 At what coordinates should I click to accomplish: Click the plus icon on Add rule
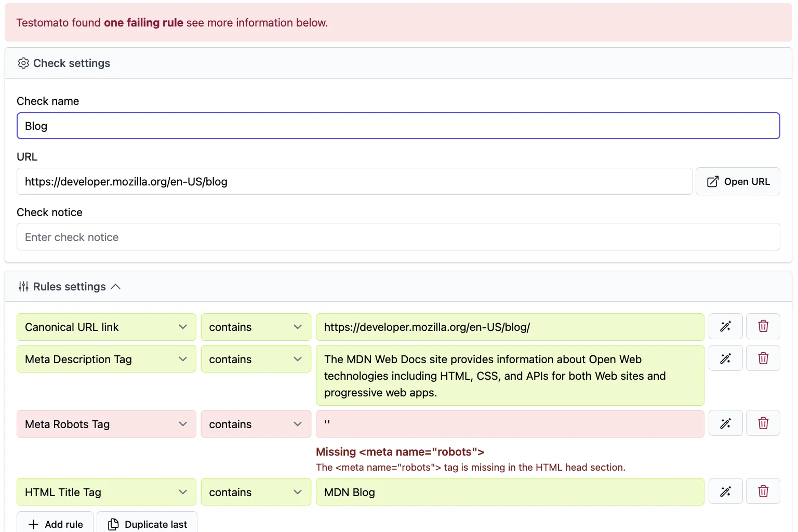point(33,524)
